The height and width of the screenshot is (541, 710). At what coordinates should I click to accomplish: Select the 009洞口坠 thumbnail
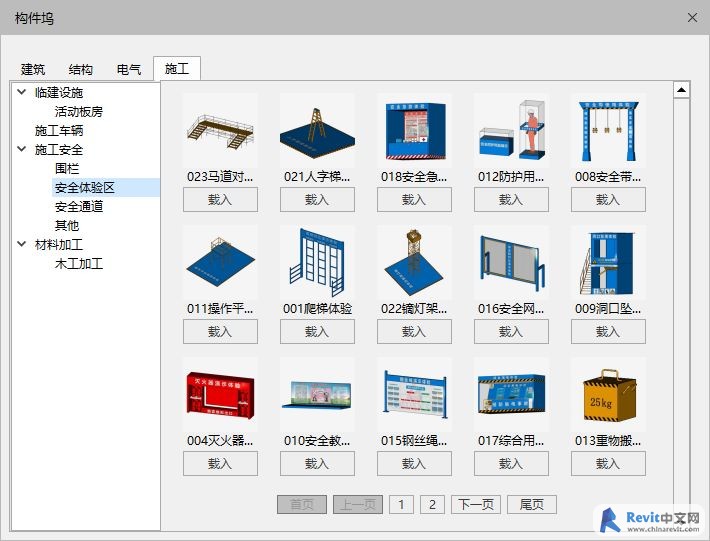[608, 263]
